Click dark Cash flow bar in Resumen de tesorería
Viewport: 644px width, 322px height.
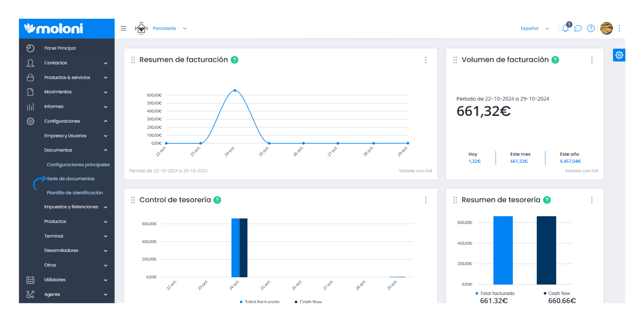click(546, 250)
